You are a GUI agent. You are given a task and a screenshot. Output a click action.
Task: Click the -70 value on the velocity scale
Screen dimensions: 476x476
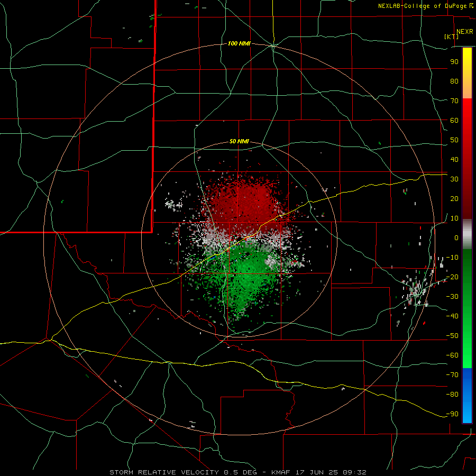pyautogui.click(x=452, y=375)
